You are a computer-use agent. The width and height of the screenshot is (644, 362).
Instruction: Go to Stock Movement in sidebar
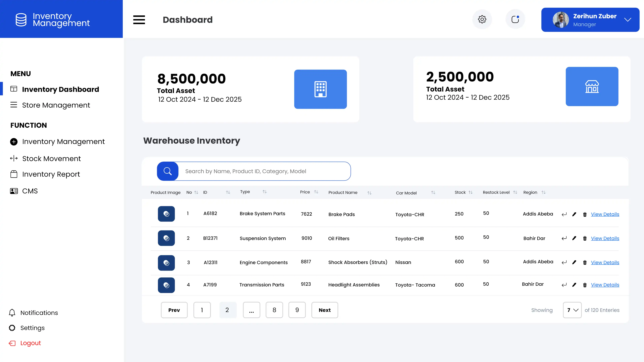(x=51, y=159)
